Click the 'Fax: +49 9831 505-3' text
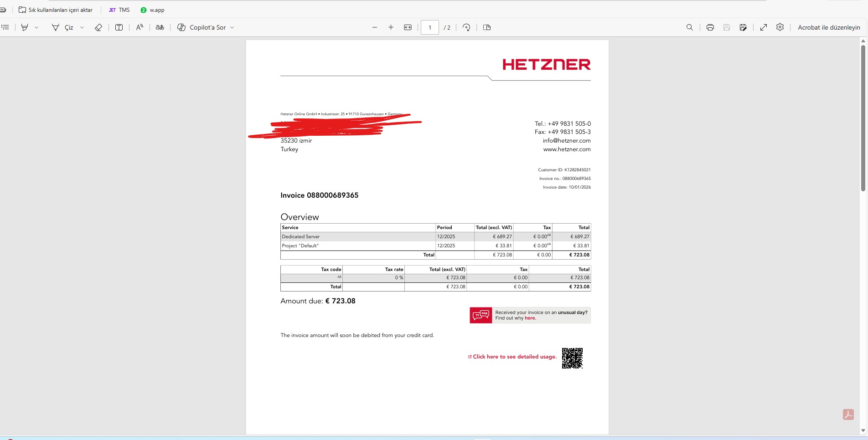This screenshot has width=868, height=440. click(x=563, y=132)
